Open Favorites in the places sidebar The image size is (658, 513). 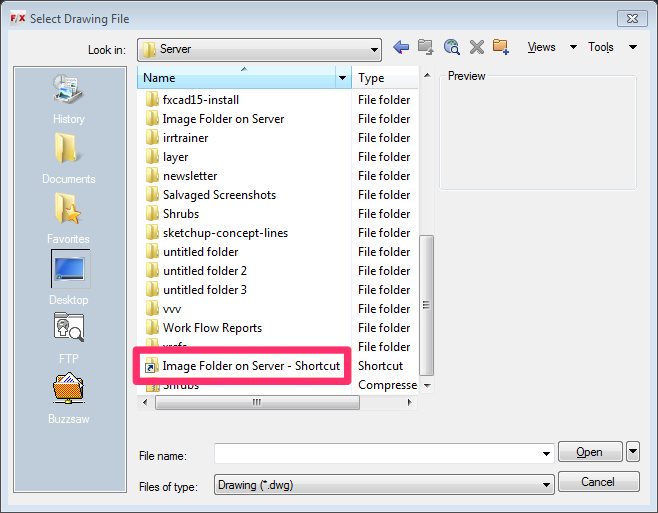[x=69, y=218]
